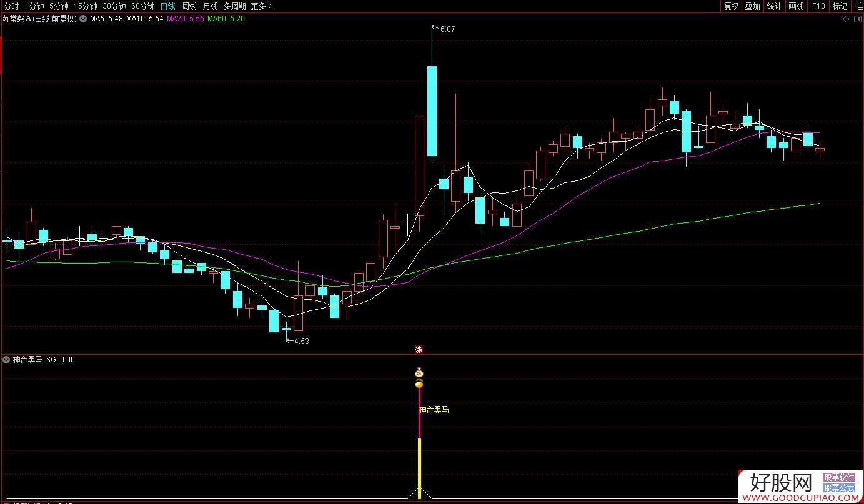Image resolution: width=864 pixels, height=504 pixels.
Task: Click the money bag signal icon
Action: (419, 372)
